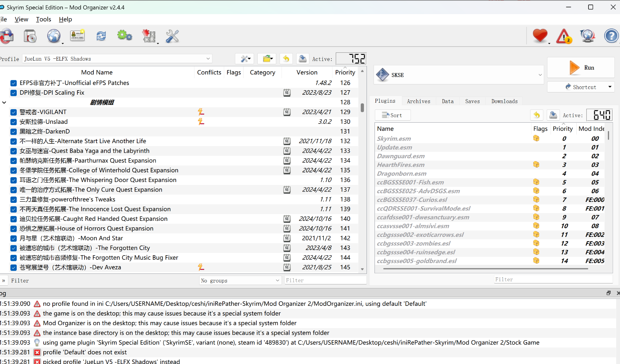This screenshot has height=364, width=620.
Task: Click the Shortcut button
Action: (x=581, y=87)
